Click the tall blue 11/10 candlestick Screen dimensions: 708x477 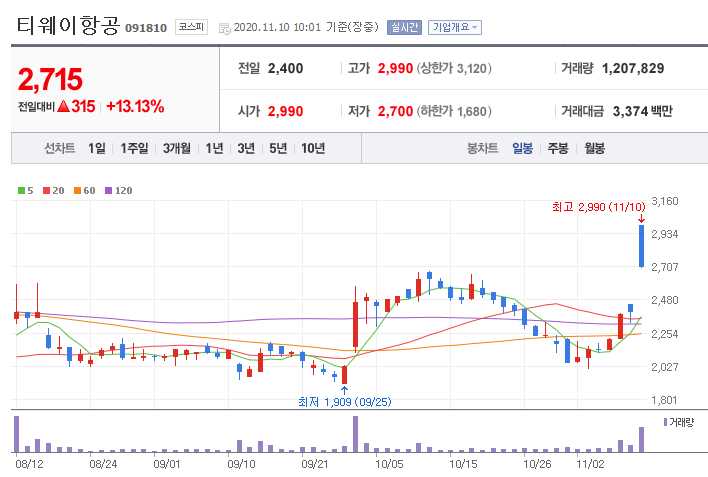pyautogui.click(x=641, y=246)
